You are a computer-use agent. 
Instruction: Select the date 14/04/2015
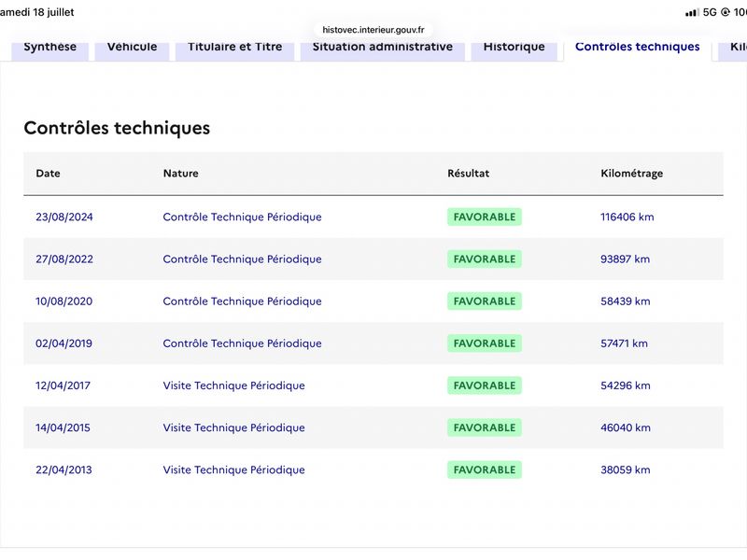(63, 427)
